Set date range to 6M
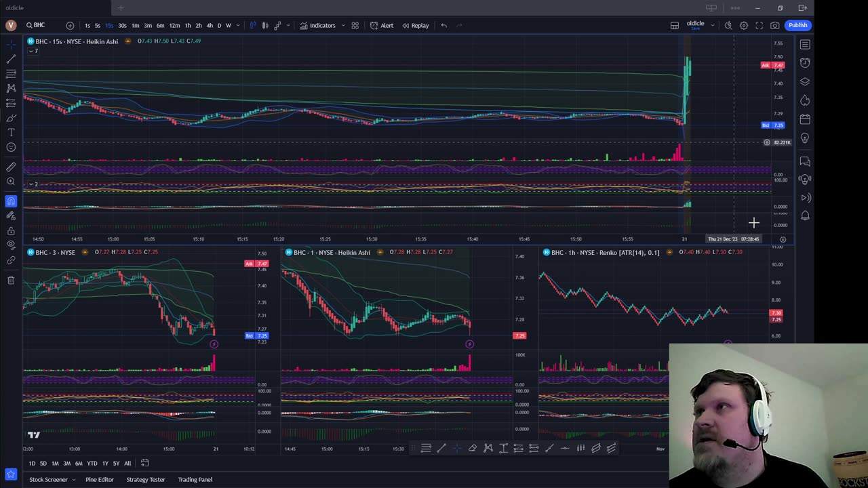This screenshot has height=488, width=868. [79, 464]
